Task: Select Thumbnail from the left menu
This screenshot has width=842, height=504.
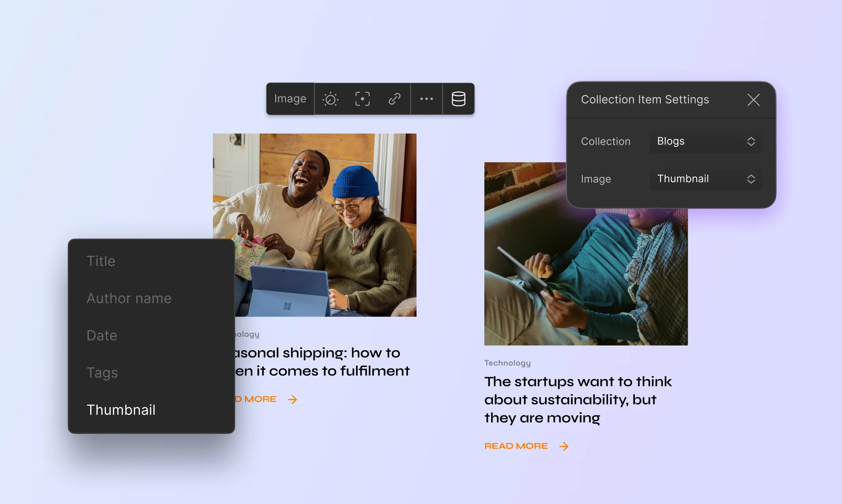Action: (x=120, y=410)
